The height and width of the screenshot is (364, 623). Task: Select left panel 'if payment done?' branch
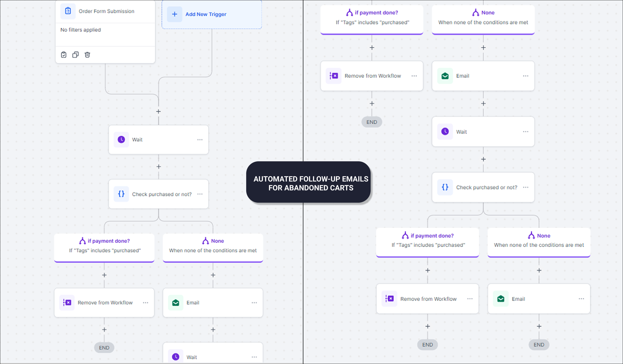[104, 246]
